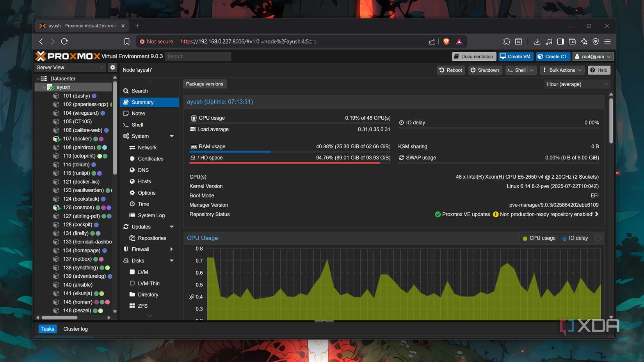Open the LVM-Thin menu item

[149, 283]
